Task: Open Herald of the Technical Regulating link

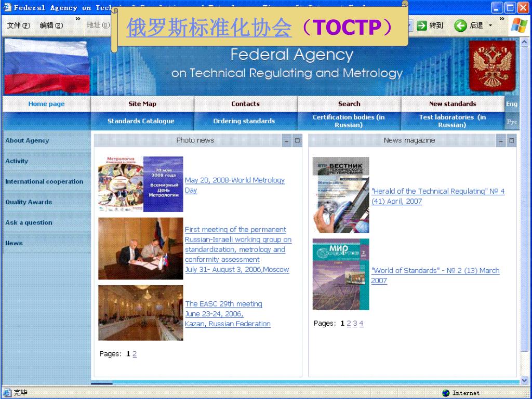Action: [x=438, y=196]
